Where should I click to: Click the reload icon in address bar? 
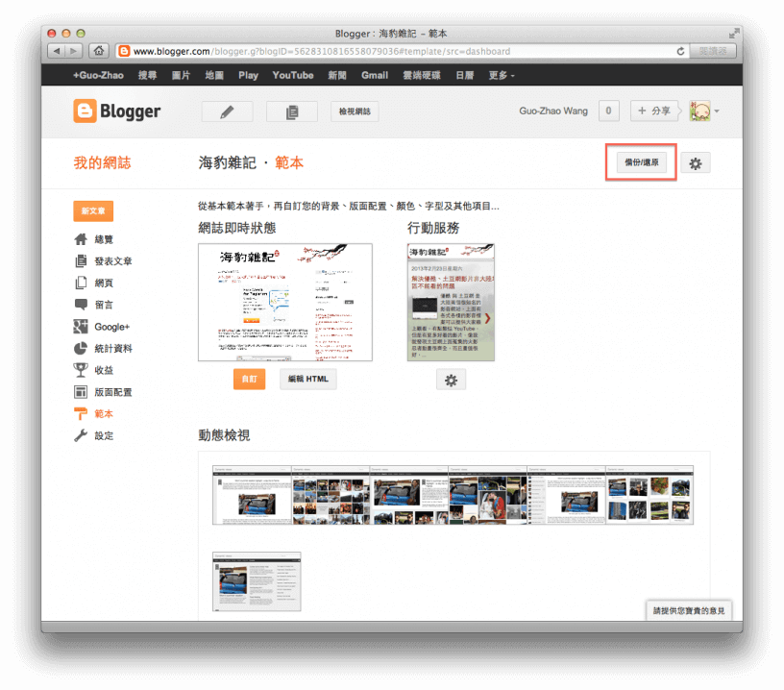pos(680,51)
